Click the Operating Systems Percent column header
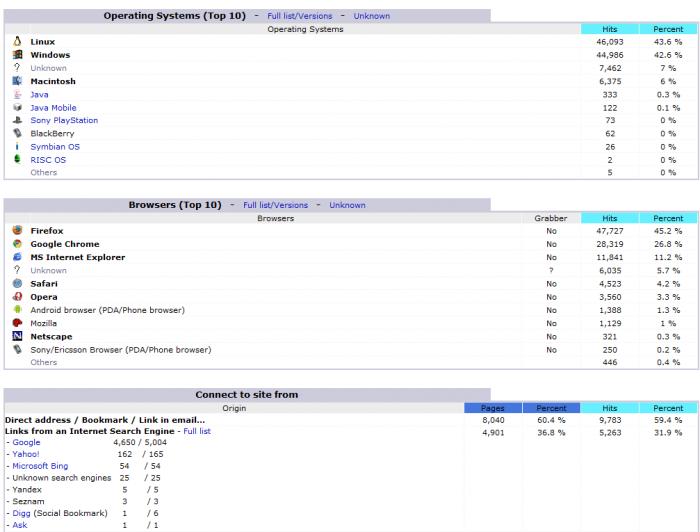 [x=668, y=29]
